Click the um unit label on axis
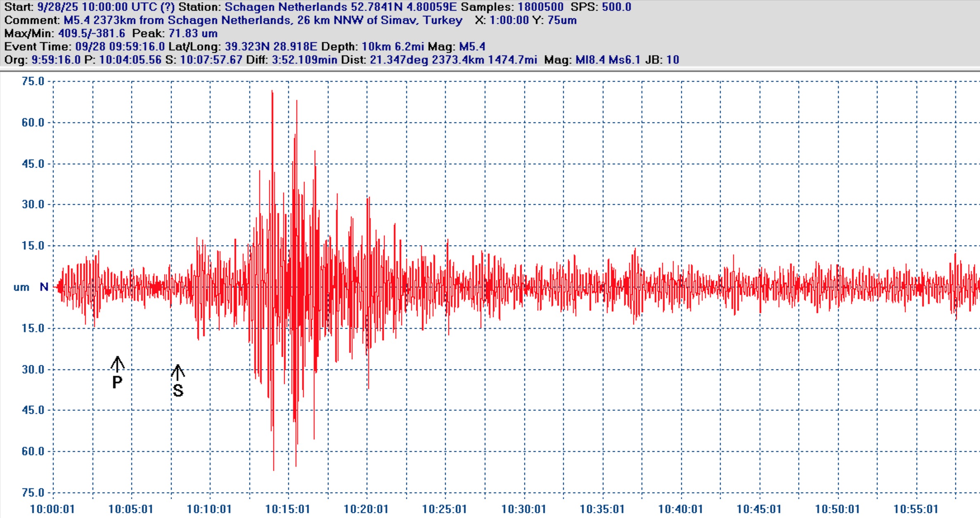Screen dimensions: 980x518 pos(21,288)
